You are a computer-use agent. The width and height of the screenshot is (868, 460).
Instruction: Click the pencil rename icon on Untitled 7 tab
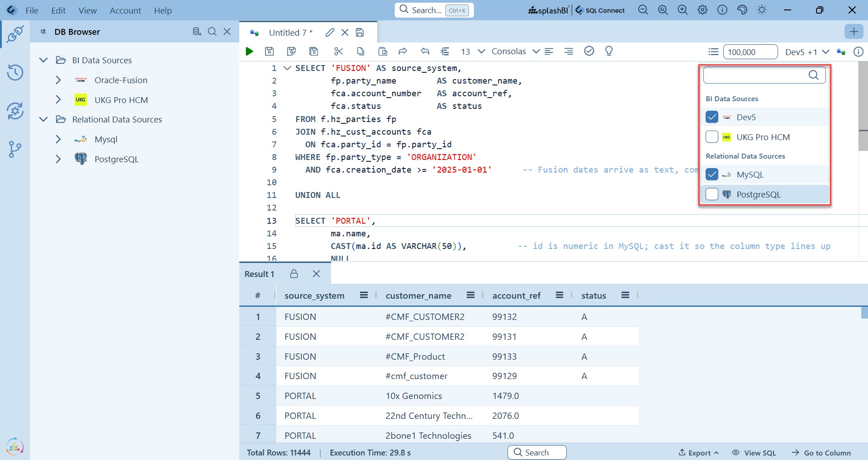pyautogui.click(x=330, y=33)
